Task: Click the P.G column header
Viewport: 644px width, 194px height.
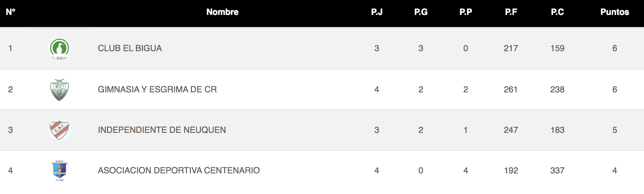Action: point(421,12)
